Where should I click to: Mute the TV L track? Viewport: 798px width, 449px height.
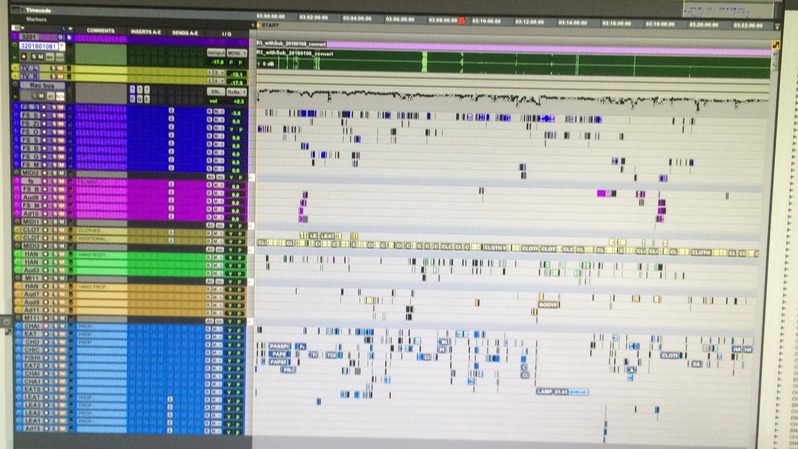[x=60, y=68]
